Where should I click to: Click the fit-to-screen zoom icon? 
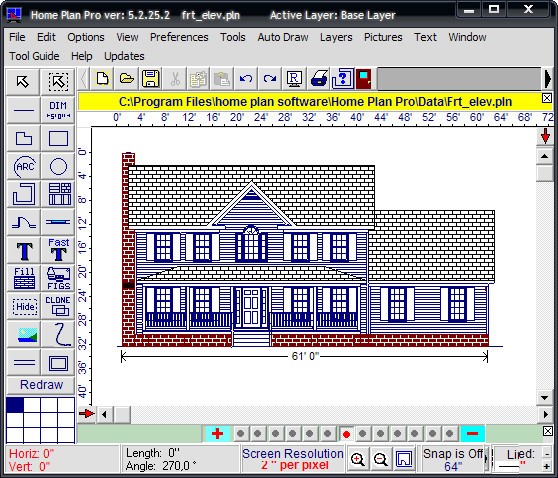404,459
